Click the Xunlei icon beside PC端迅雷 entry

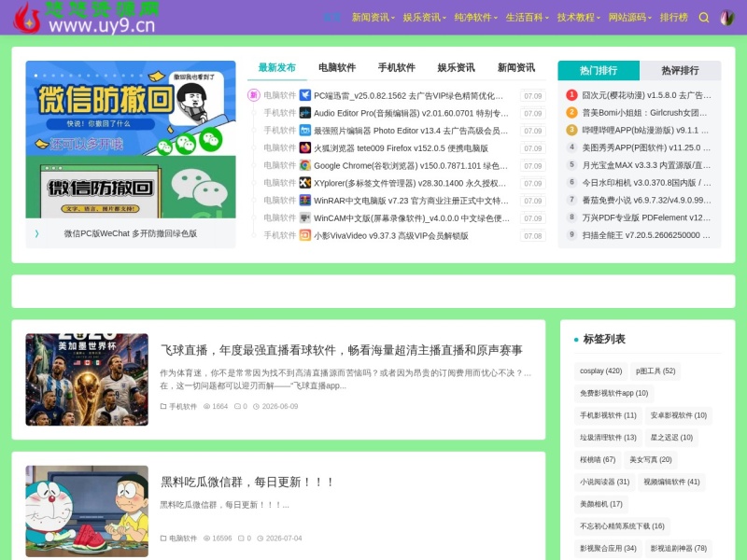[x=305, y=95]
